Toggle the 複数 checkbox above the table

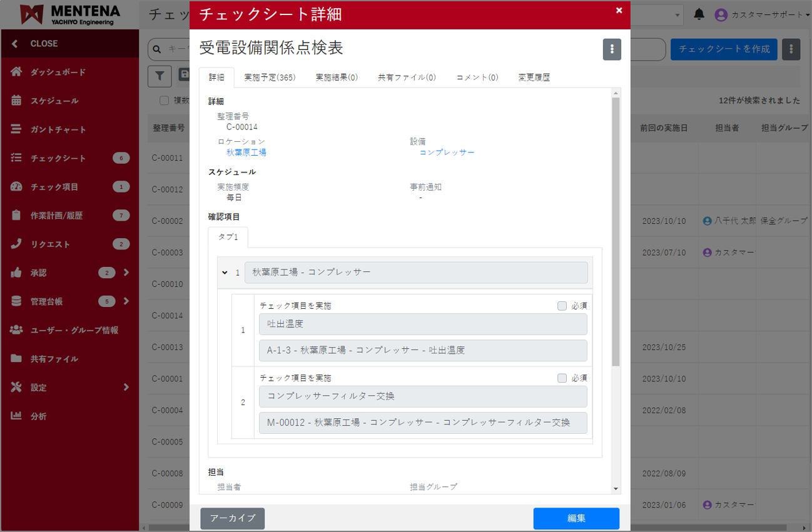click(164, 101)
